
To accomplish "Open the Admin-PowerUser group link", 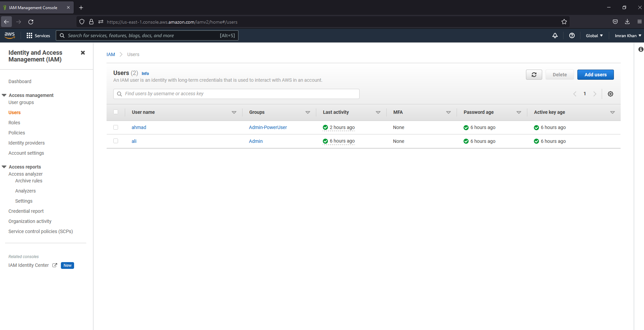I will pyautogui.click(x=268, y=127).
